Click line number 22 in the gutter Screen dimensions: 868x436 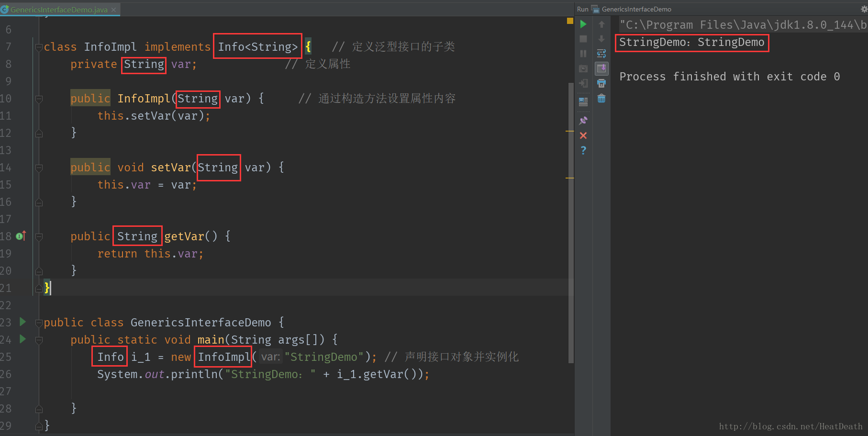pyautogui.click(x=6, y=305)
